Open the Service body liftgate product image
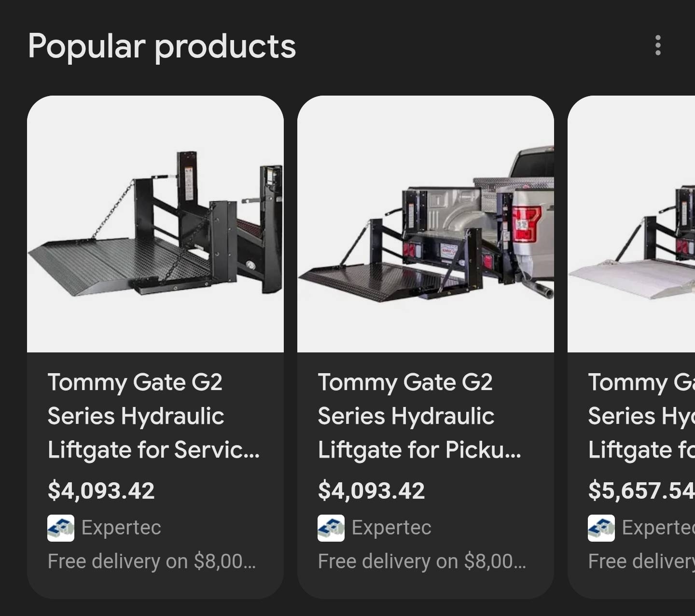The image size is (695, 616). [x=155, y=224]
